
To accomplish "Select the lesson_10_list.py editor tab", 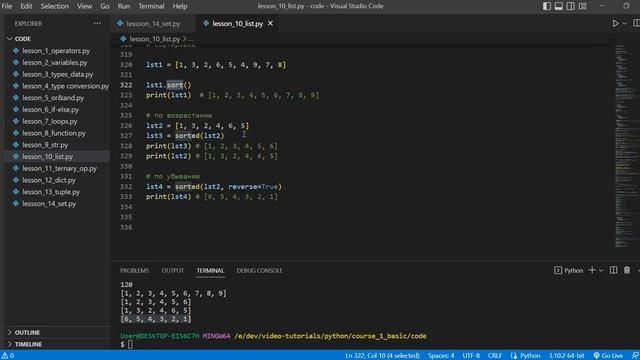I will tap(238, 24).
